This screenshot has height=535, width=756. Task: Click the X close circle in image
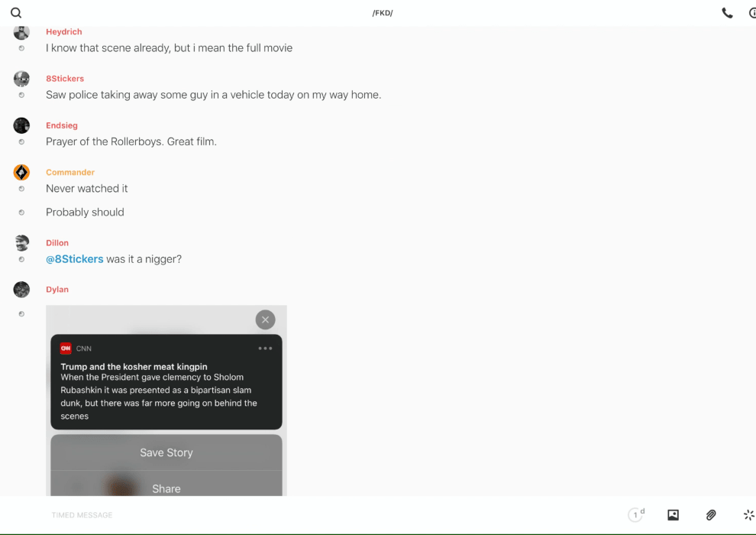[x=265, y=319]
